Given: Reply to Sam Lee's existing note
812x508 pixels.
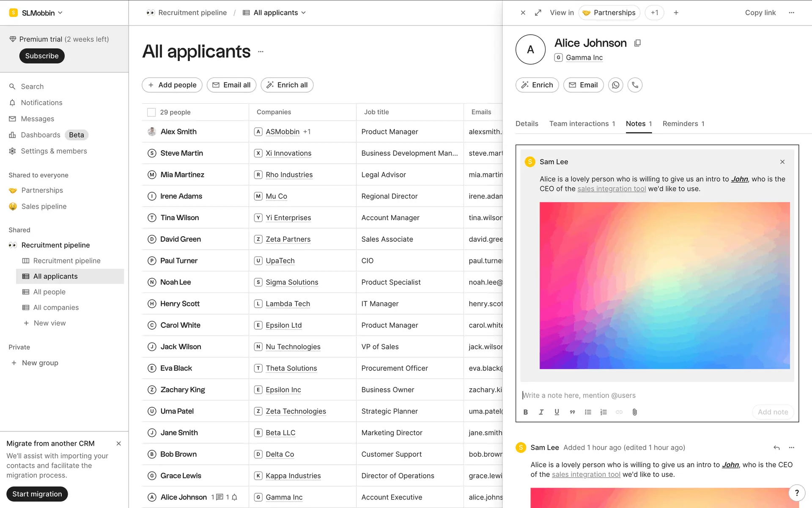Looking at the screenshot, I should click(x=776, y=447).
